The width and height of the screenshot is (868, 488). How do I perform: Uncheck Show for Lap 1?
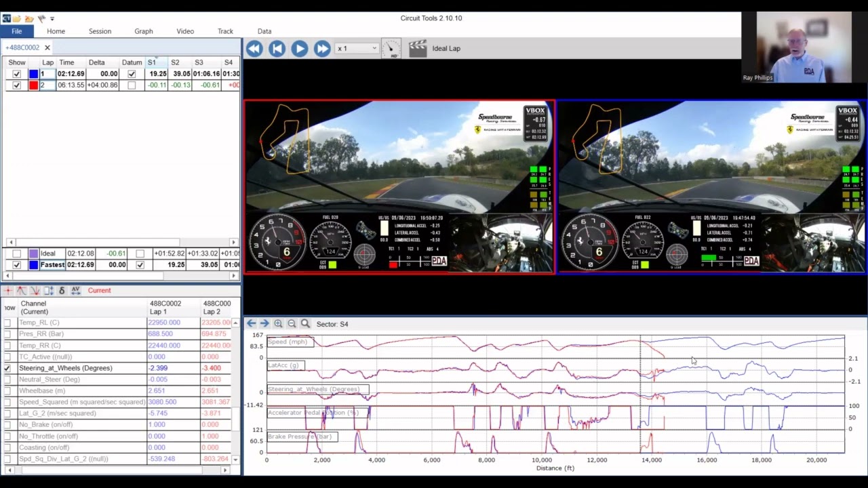coord(16,74)
